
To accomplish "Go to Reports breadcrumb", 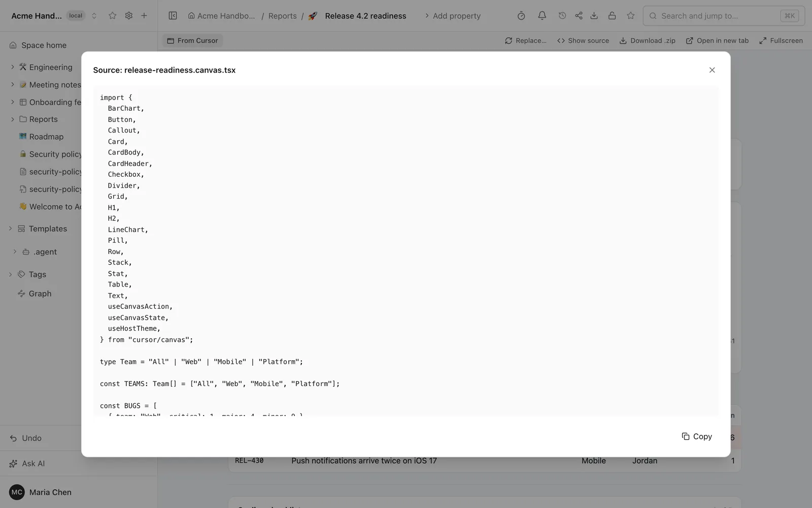I will point(283,16).
